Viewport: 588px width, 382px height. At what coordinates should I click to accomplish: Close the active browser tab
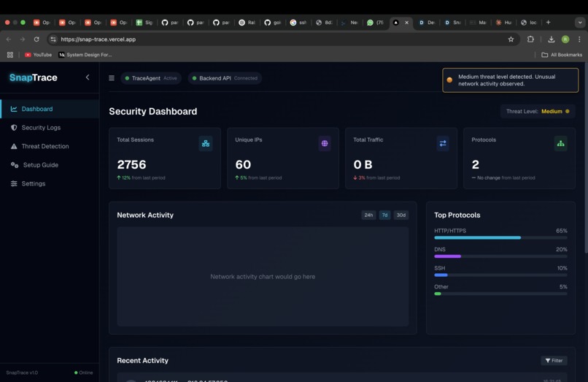tap(406, 23)
